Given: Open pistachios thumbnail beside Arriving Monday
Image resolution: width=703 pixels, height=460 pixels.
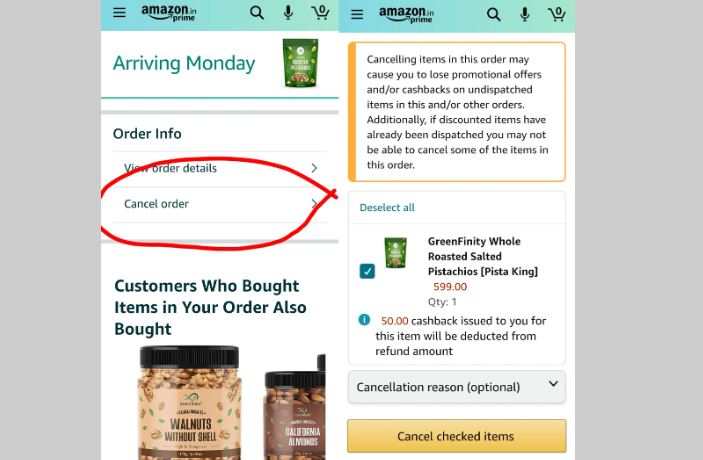Looking at the screenshot, I should [x=300, y=63].
